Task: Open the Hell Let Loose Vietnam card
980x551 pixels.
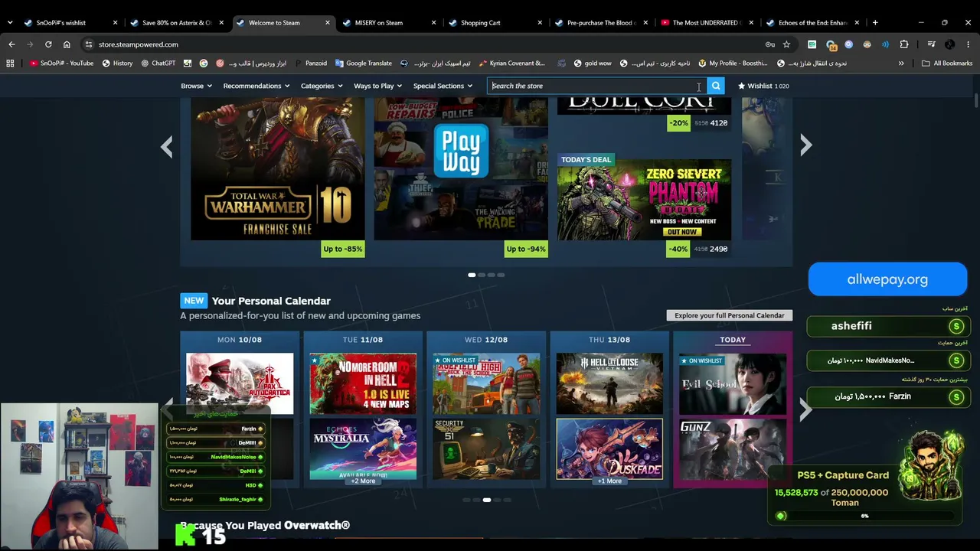Action: (609, 383)
